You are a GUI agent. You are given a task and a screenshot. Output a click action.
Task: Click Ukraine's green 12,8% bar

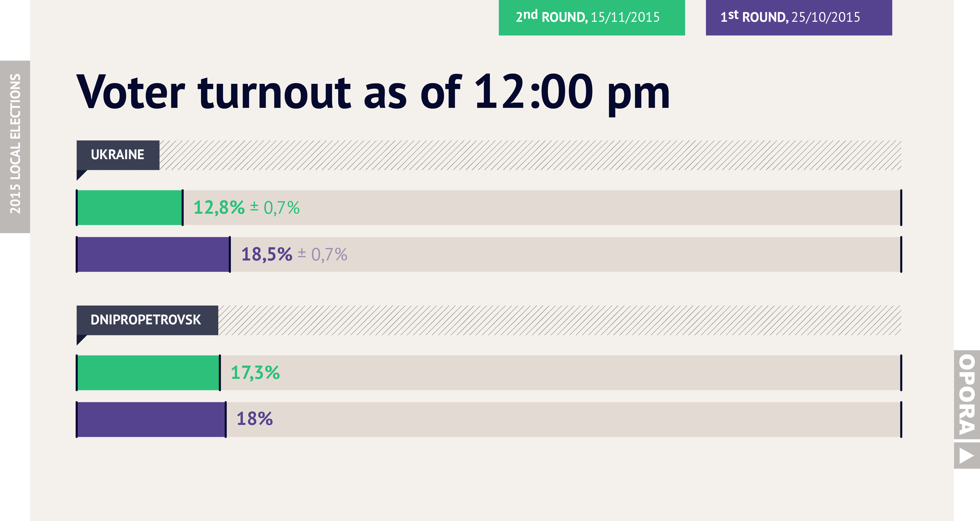point(130,208)
